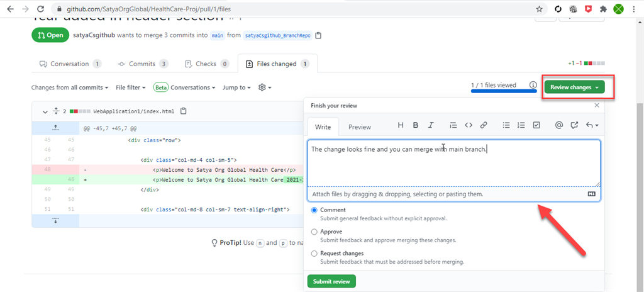This screenshot has width=644, height=292.
Task: Switch to the Checks tab
Action: point(207,64)
